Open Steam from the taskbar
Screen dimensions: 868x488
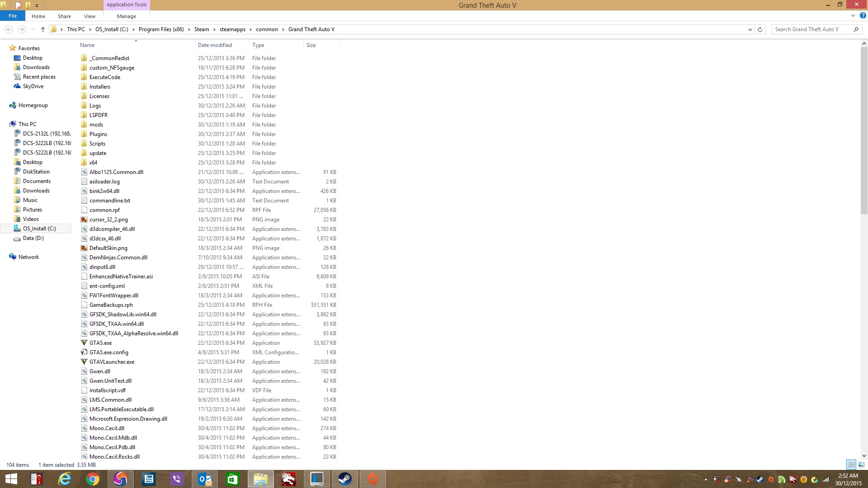point(345,479)
